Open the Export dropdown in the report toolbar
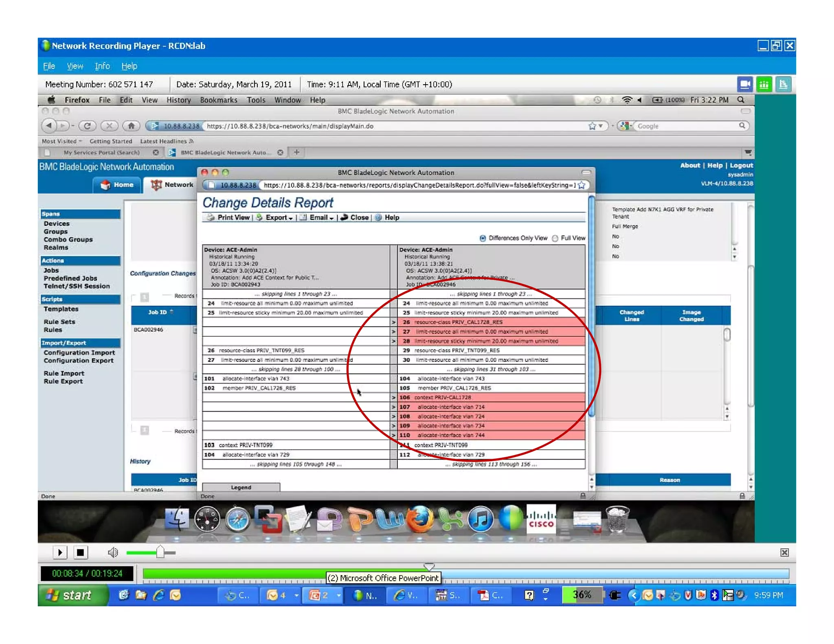 coord(275,217)
